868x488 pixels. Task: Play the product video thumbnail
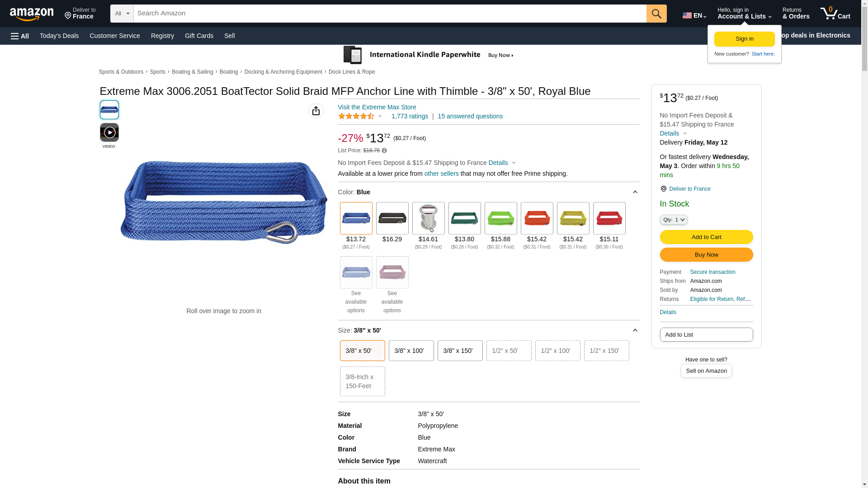pos(109,133)
